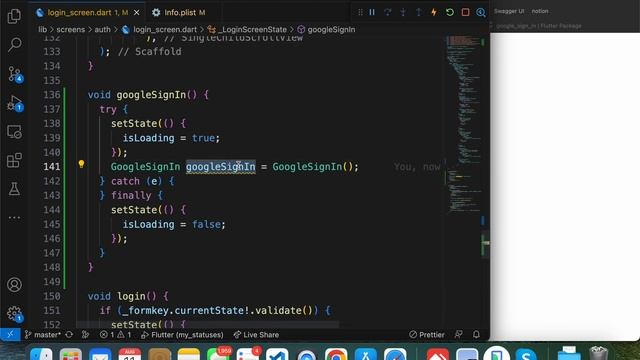The image size is (640, 360).
Task: Open the Testing beaker view
Action: pyautogui.click(x=14, y=189)
